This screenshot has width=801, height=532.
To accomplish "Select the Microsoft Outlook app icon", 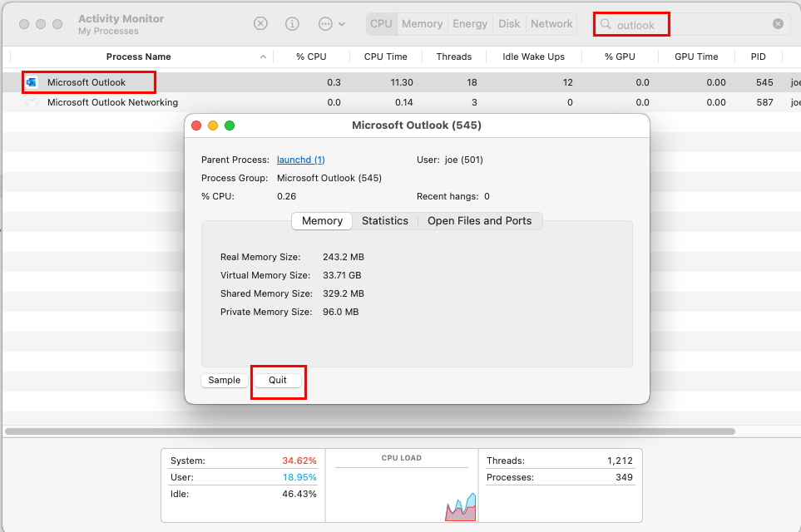I will (x=32, y=82).
